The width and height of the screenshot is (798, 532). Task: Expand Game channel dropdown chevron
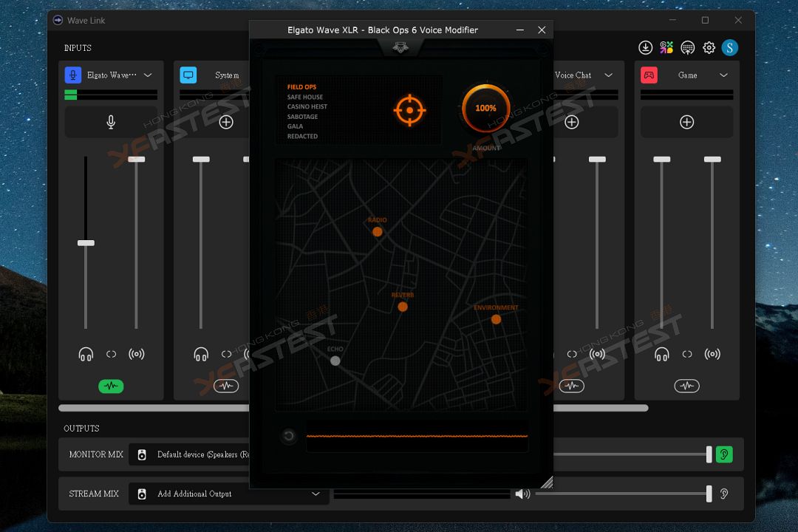(723, 75)
